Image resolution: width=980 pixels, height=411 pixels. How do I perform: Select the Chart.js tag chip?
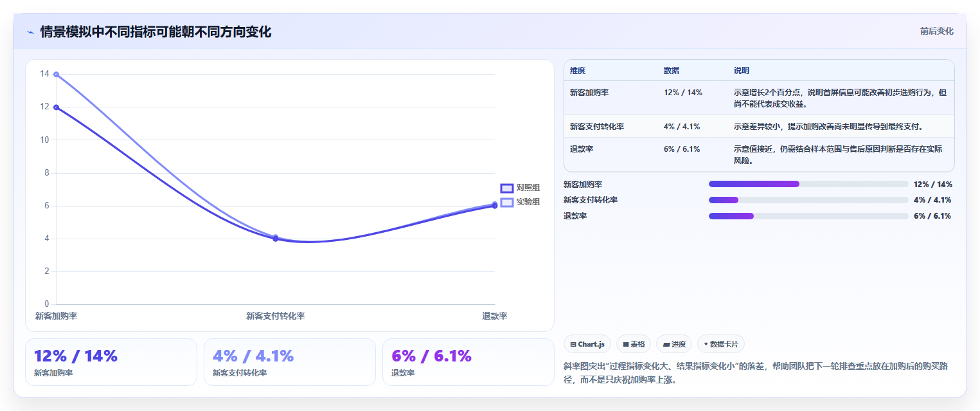[587, 344]
